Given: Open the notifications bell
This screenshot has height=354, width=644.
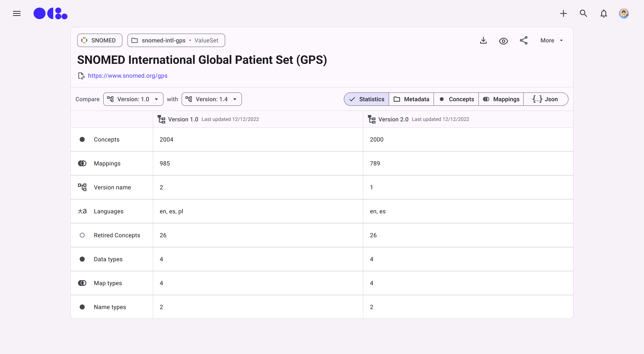Looking at the screenshot, I should 604,13.
